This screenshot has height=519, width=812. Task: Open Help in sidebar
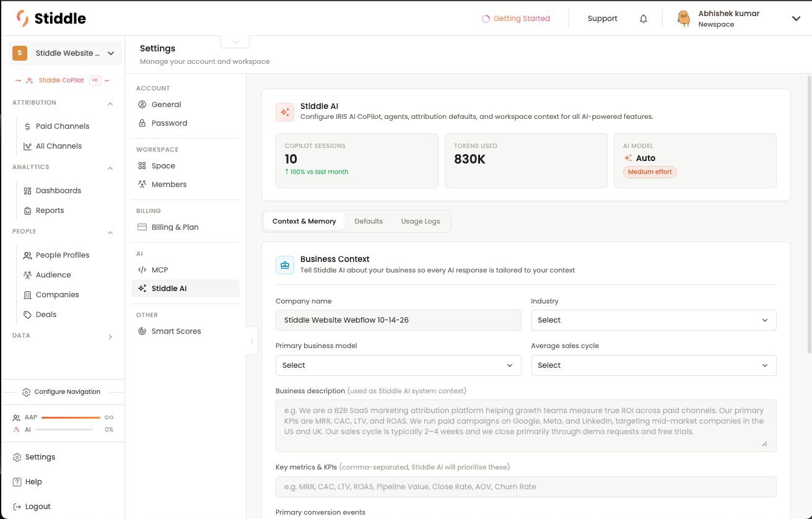[28, 482]
